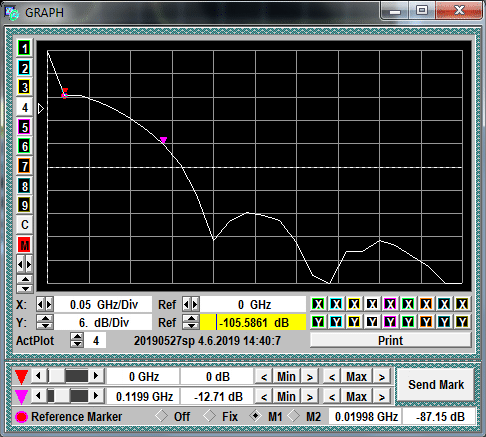Select Reference Marker Off option
The width and height of the screenshot is (486, 437).
pyautogui.click(x=162, y=416)
